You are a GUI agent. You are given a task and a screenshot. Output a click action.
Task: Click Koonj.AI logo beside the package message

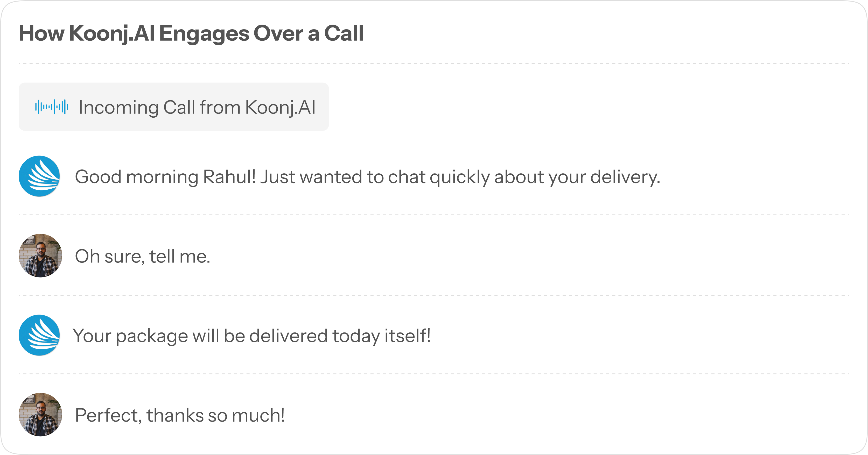39,335
